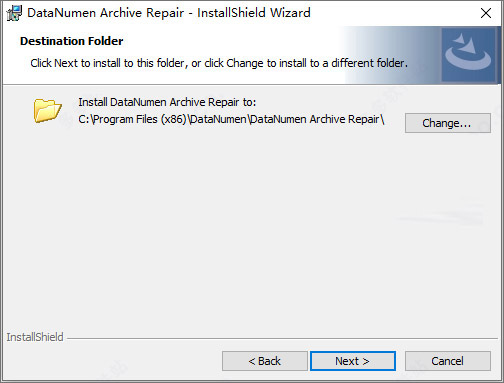Click the 'C:\' drive portion of path
The height and width of the screenshot is (383, 504).
pyautogui.click(x=85, y=119)
